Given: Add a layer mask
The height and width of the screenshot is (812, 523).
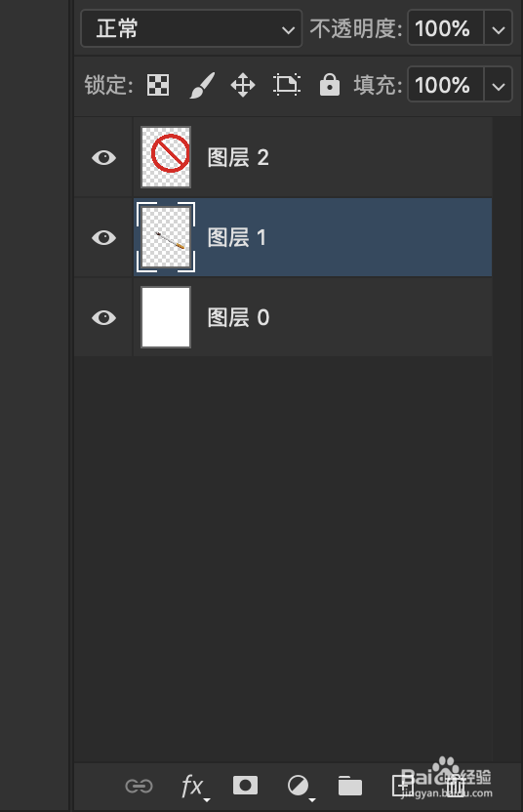Looking at the screenshot, I should click(246, 786).
